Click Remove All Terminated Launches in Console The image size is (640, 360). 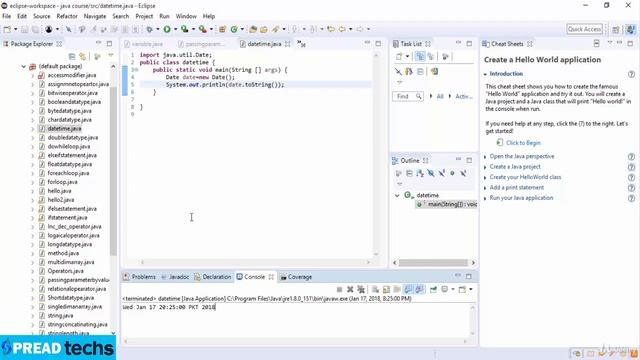point(361,289)
